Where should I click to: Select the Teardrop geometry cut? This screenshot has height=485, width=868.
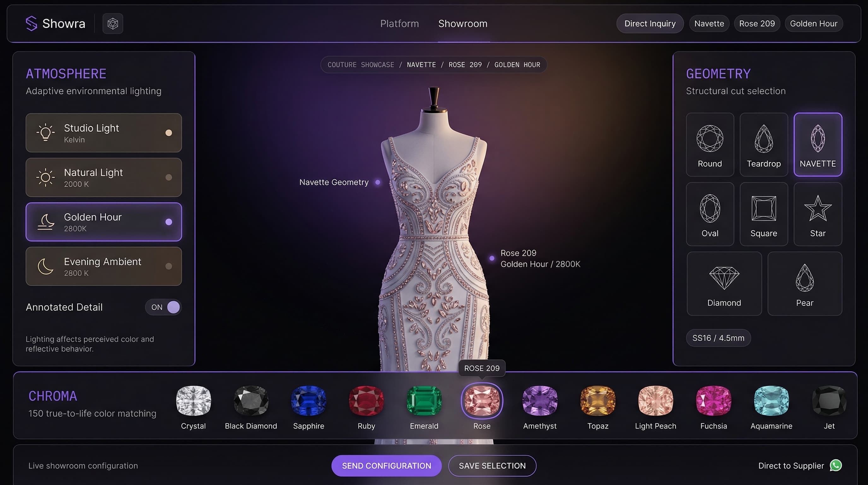[764, 144]
